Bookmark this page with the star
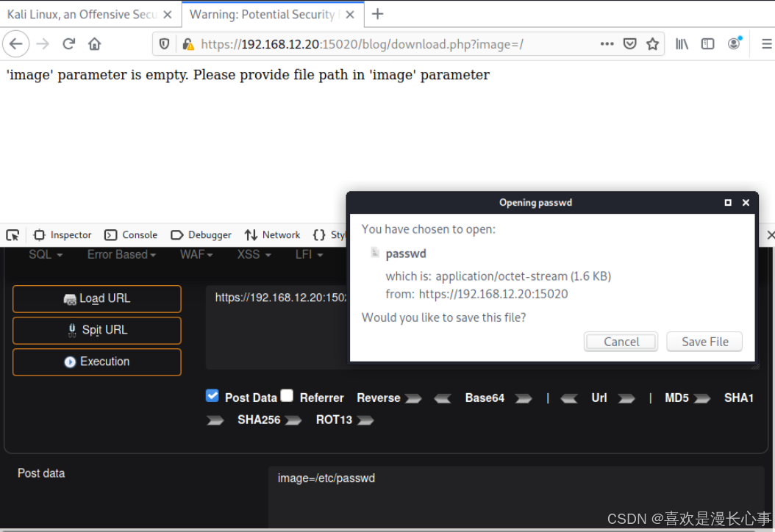The width and height of the screenshot is (775, 532). 652,44
